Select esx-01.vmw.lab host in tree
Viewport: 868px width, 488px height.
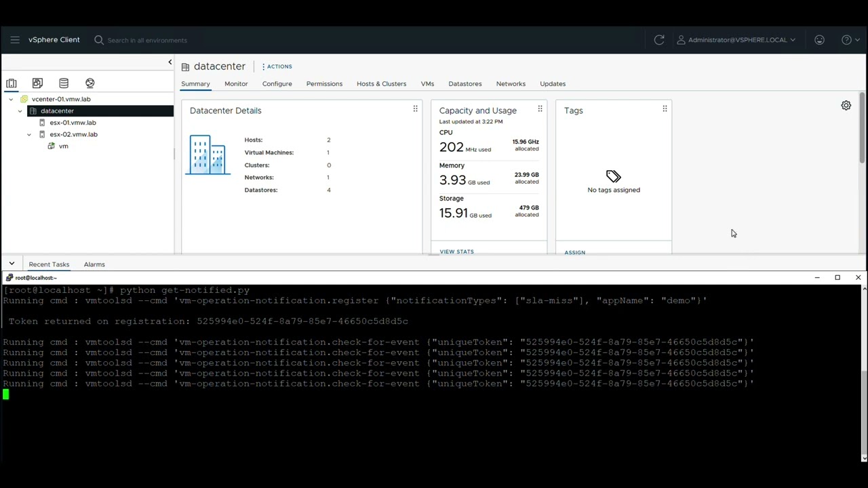point(73,123)
